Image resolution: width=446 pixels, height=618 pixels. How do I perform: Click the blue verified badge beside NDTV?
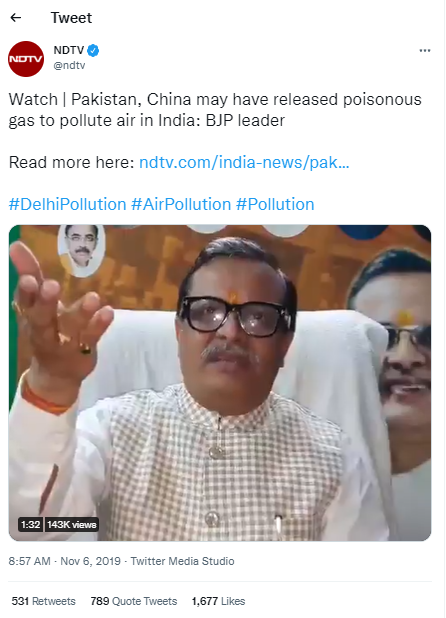(93, 50)
